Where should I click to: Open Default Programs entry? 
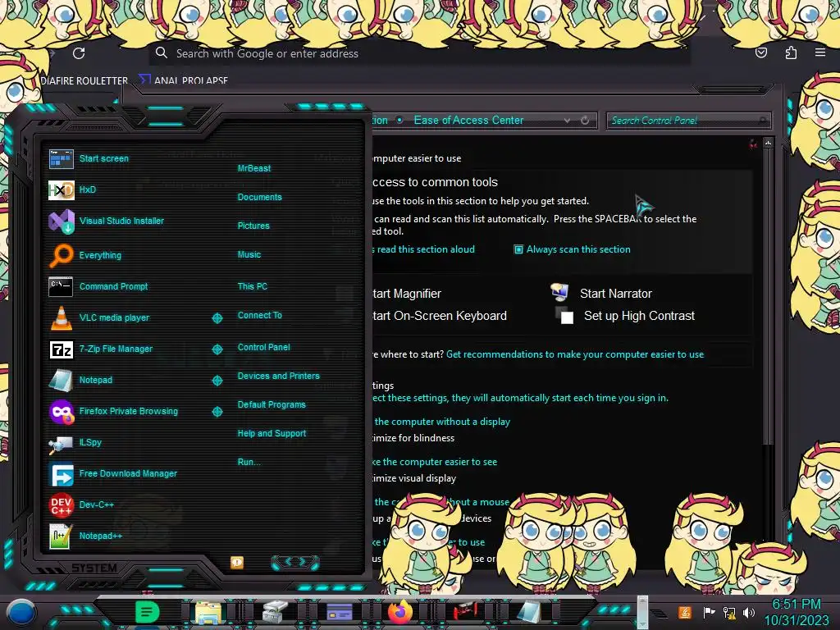271,405
